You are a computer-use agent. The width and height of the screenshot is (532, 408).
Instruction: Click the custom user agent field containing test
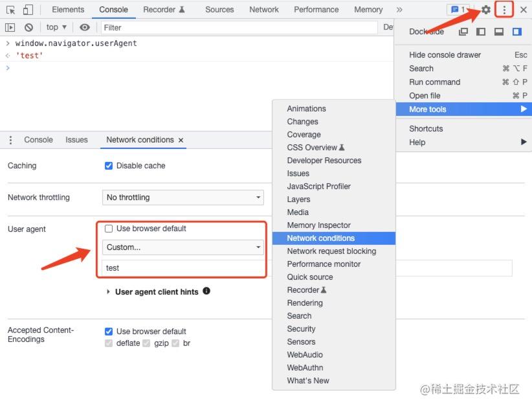(183, 267)
